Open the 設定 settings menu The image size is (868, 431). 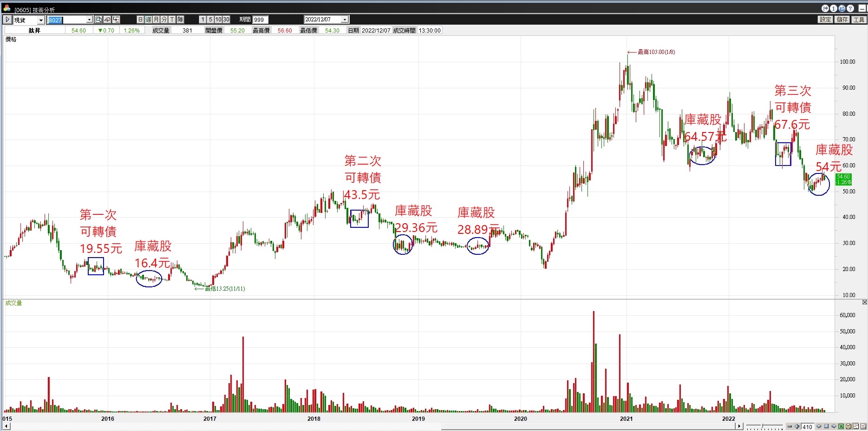point(825,20)
